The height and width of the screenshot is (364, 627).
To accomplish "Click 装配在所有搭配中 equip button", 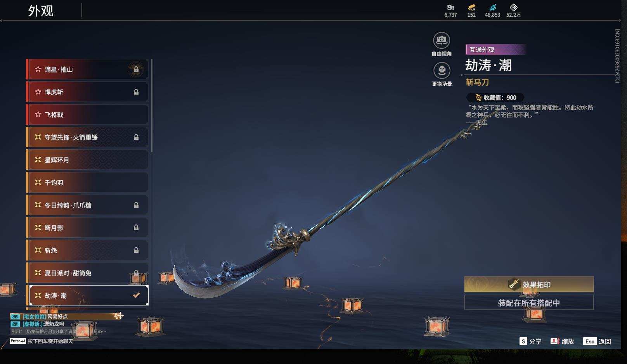I will pyautogui.click(x=529, y=303).
